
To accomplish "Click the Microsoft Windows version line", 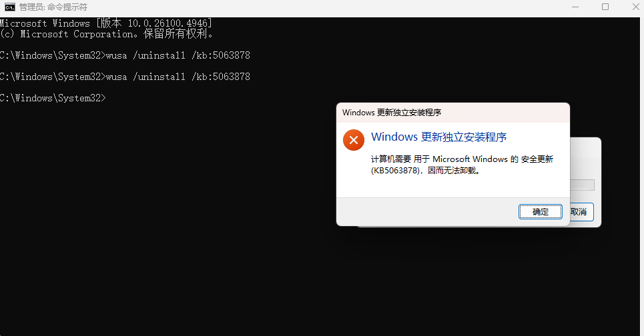I will coord(106,23).
